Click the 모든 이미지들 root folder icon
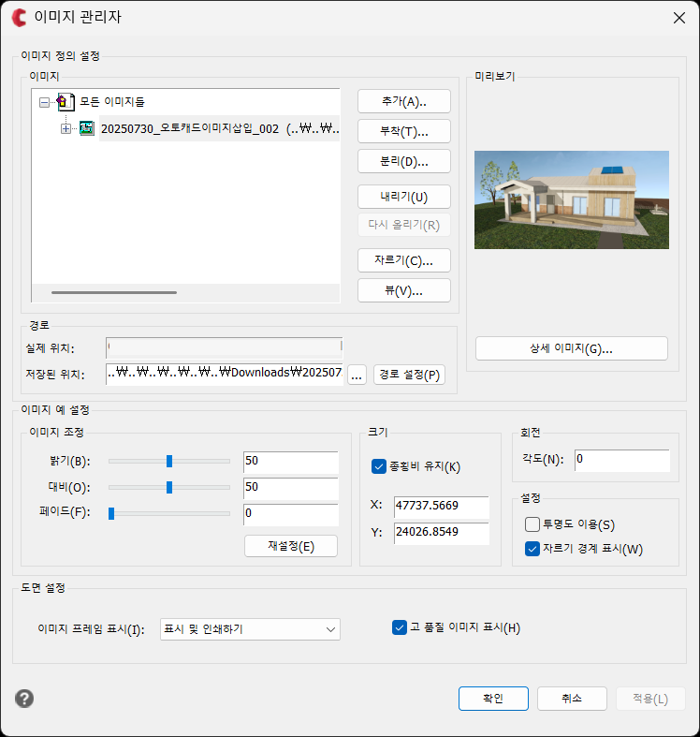The height and width of the screenshot is (737, 700). pyautogui.click(x=66, y=101)
